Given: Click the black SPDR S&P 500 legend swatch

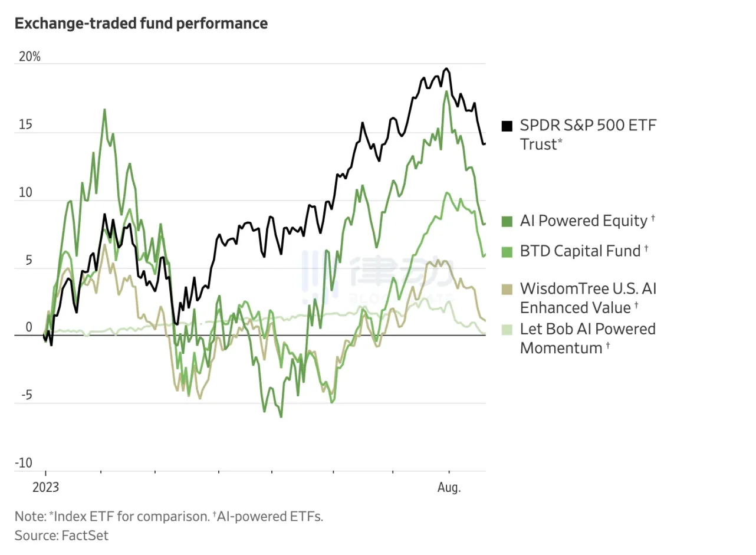Looking at the screenshot, I should click(507, 126).
